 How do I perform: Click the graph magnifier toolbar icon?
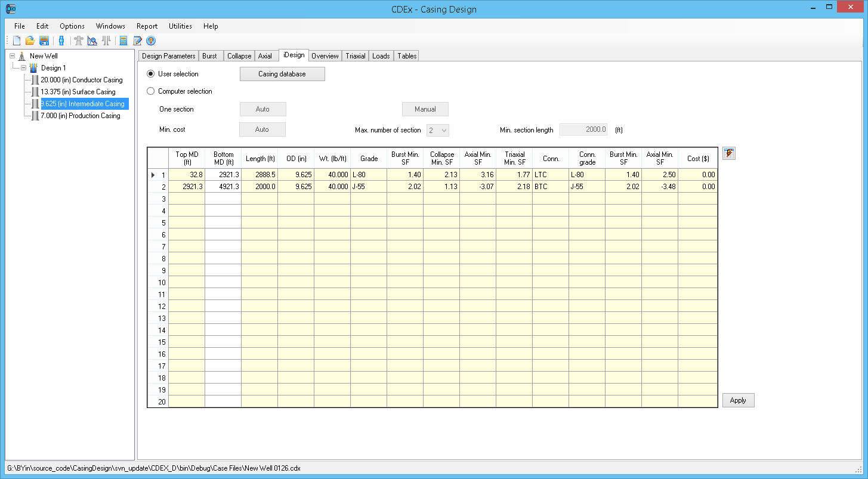pyautogui.click(x=92, y=41)
